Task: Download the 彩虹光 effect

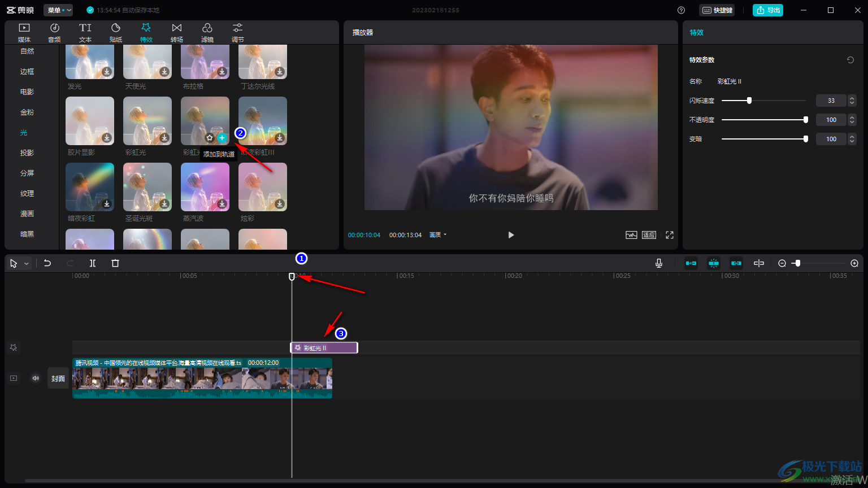Action: tap(164, 138)
